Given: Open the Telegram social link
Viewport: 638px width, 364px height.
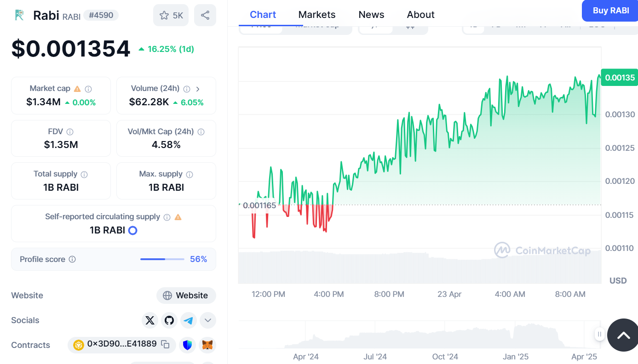Looking at the screenshot, I should click(189, 320).
